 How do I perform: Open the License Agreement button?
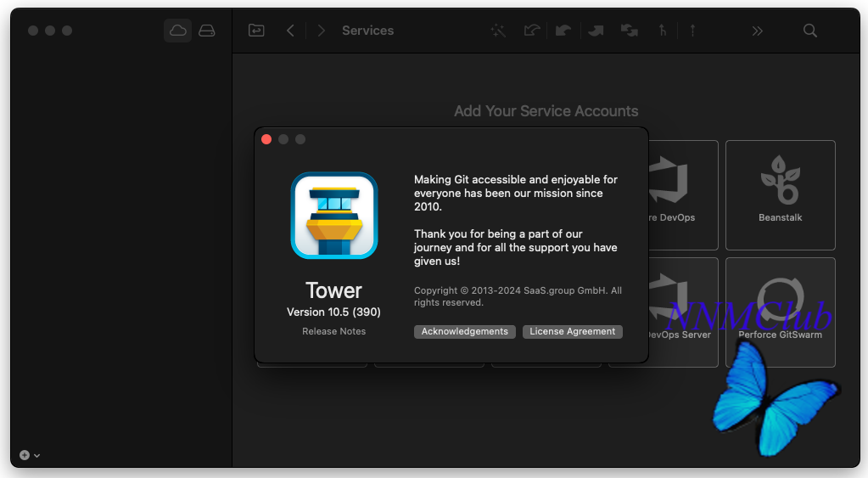pos(573,331)
